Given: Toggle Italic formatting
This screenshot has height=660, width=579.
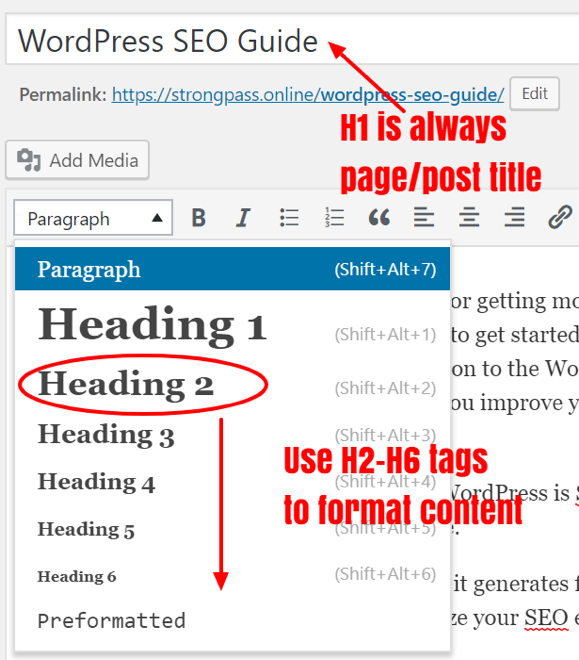Looking at the screenshot, I should pyautogui.click(x=243, y=218).
